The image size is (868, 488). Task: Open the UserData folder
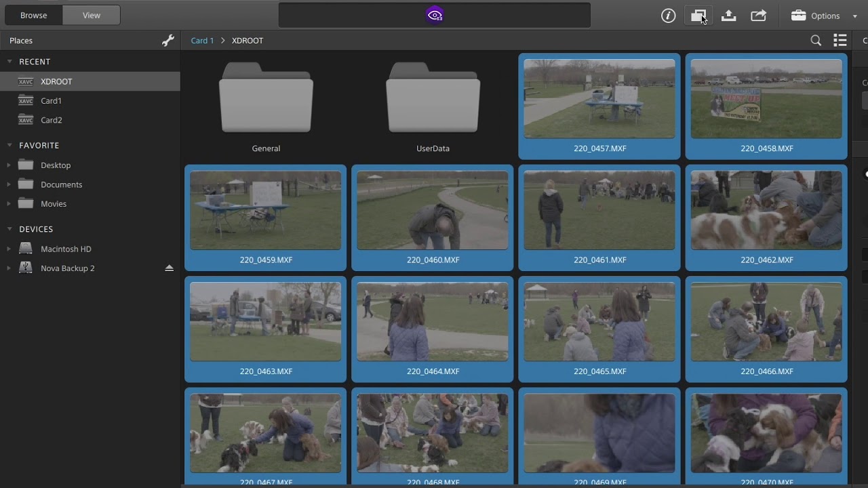(x=433, y=98)
